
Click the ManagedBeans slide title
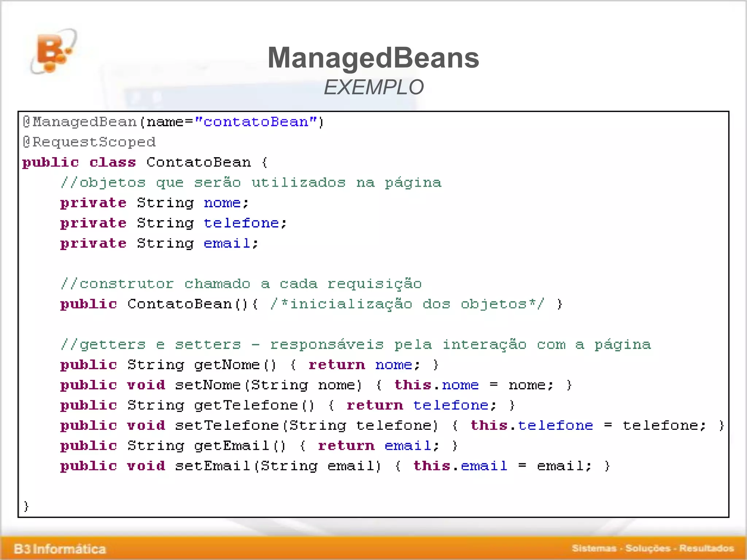pyautogui.click(x=373, y=58)
